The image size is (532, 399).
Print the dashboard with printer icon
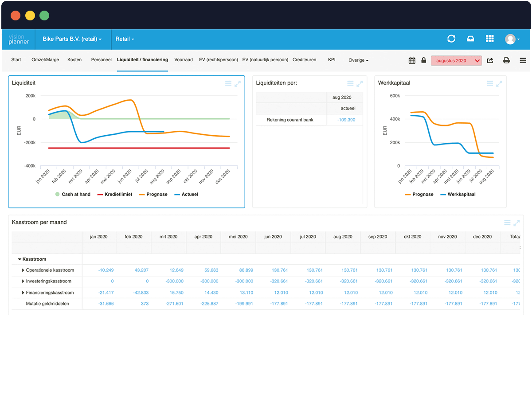506,60
